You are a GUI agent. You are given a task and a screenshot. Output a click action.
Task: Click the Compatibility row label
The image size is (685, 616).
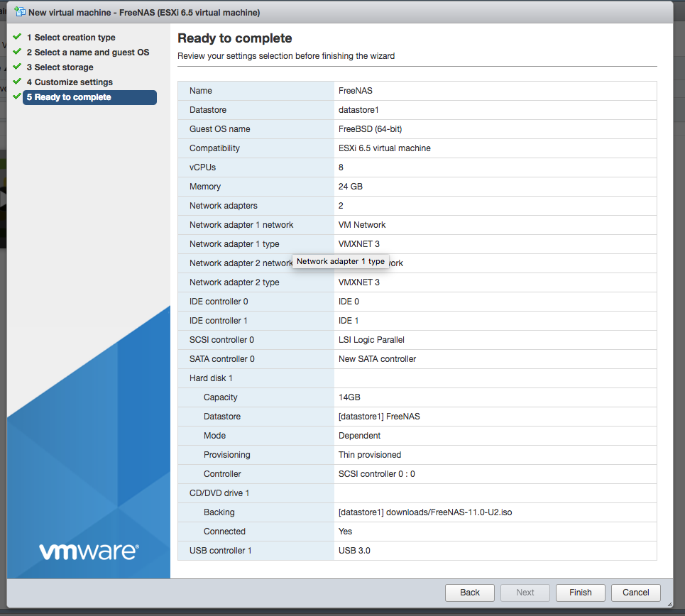click(x=214, y=148)
